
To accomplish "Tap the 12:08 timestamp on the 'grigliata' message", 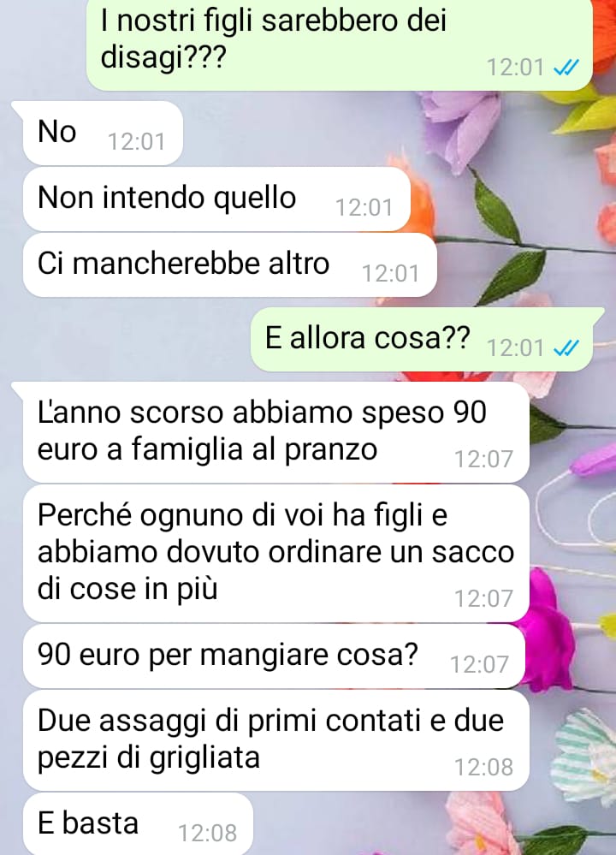I will tap(483, 768).
